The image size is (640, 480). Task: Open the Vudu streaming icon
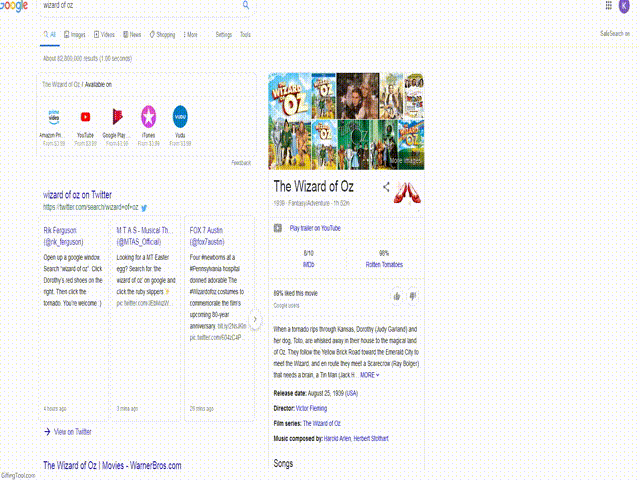pos(180,116)
